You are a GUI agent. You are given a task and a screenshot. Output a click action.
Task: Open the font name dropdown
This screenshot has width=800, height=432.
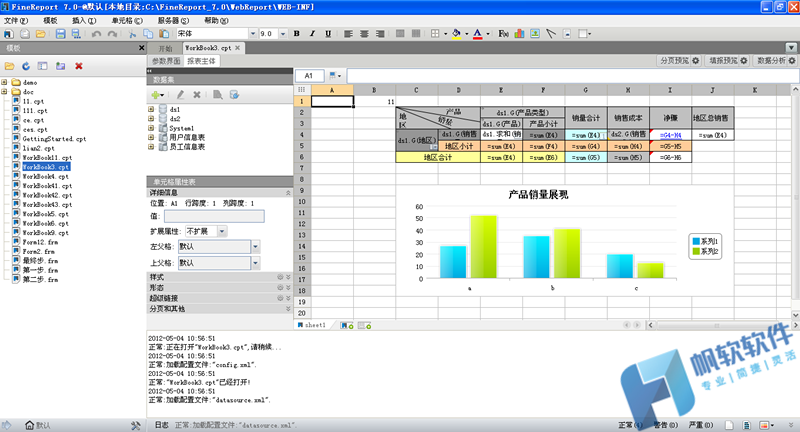coord(253,34)
